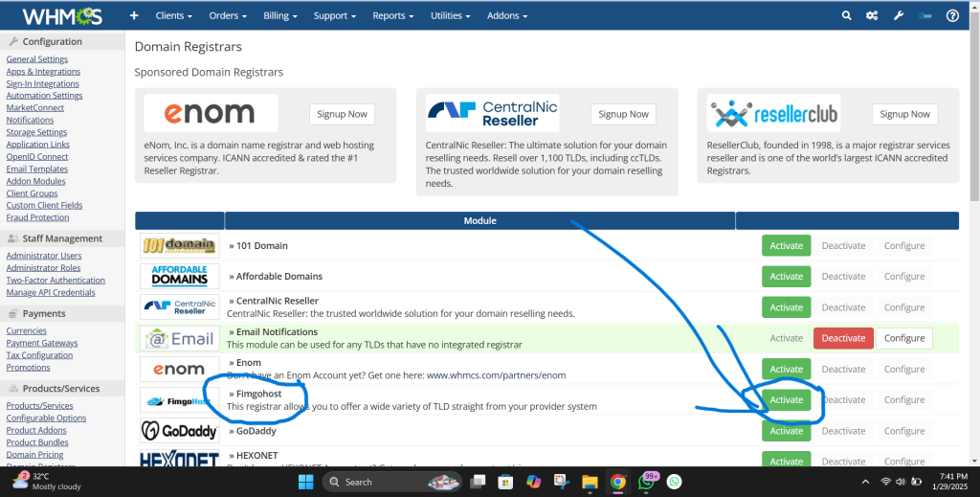Expand the Clients dropdown menu

(174, 15)
